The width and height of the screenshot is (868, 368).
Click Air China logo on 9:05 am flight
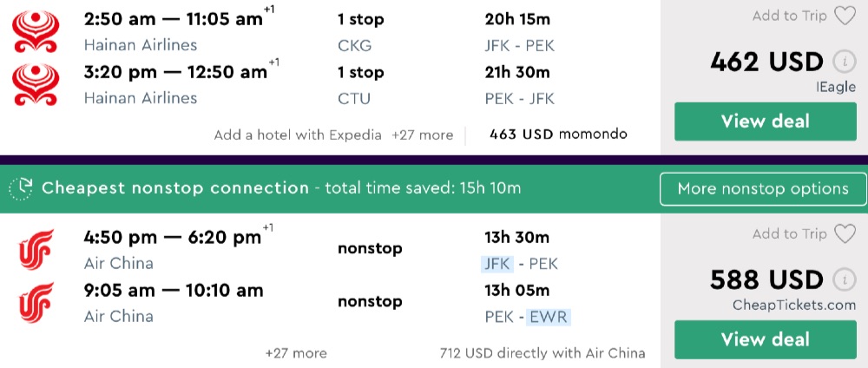point(36,303)
